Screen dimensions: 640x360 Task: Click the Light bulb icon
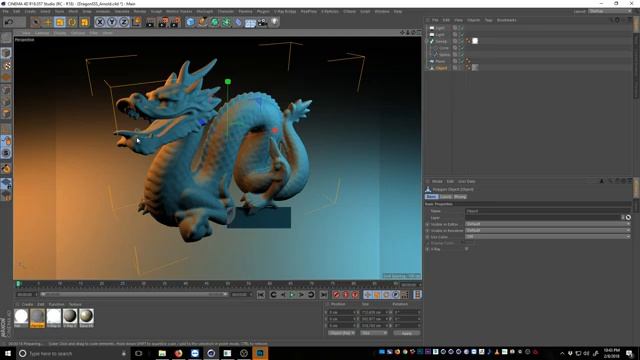pyautogui.click(x=275, y=22)
